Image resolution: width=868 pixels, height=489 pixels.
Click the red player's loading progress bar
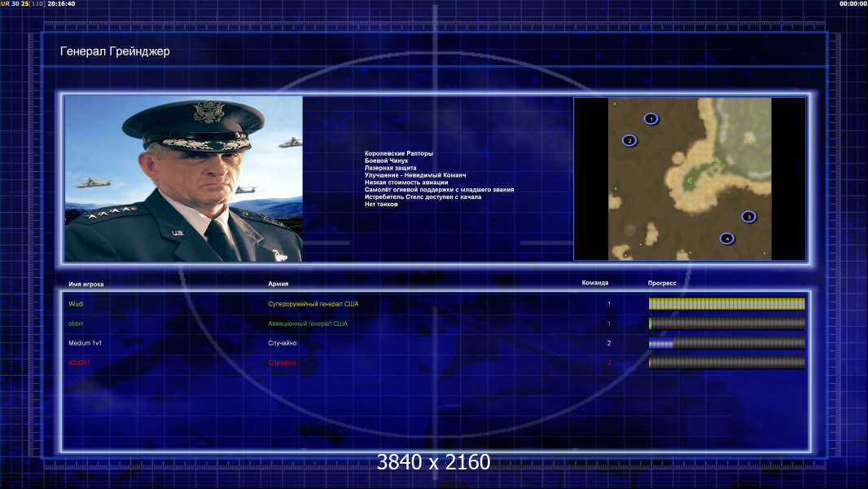point(726,363)
